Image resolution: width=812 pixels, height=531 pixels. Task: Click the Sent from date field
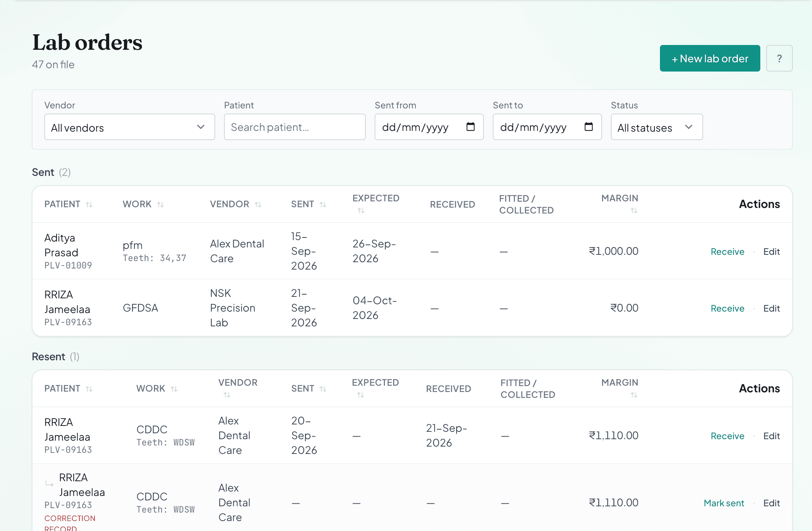pyautogui.click(x=429, y=127)
